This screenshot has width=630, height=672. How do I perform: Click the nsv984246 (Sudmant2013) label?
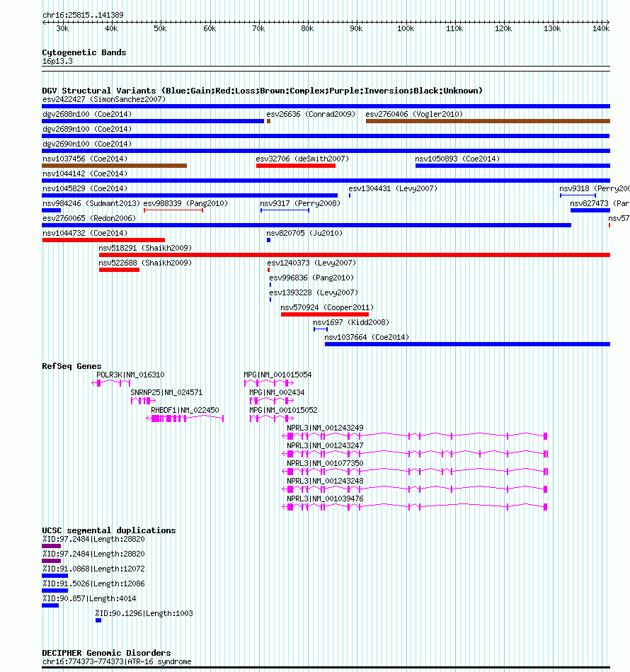91,203
